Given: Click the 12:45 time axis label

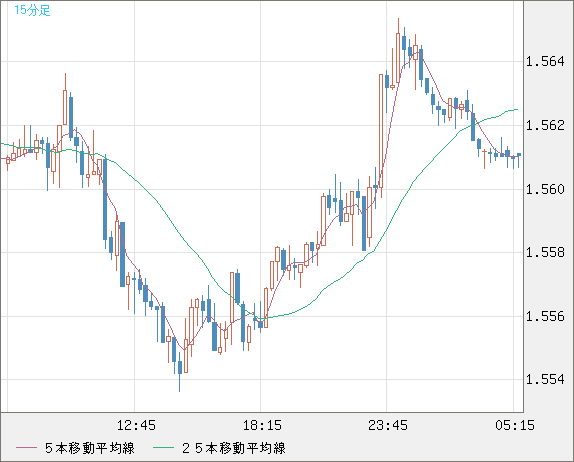Looking at the screenshot, I should click(136, 425).
